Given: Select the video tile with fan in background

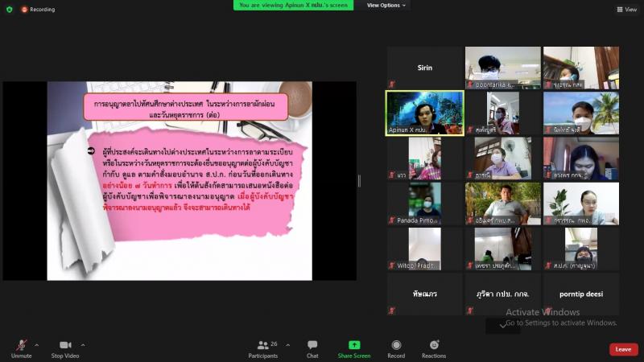Looking at the screenshot, I should 502,158.
